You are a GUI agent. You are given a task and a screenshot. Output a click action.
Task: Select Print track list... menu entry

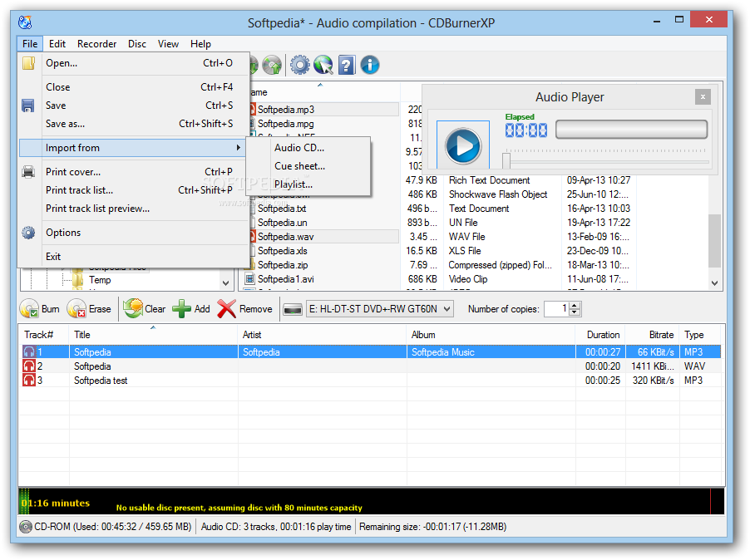coord(133,190)
